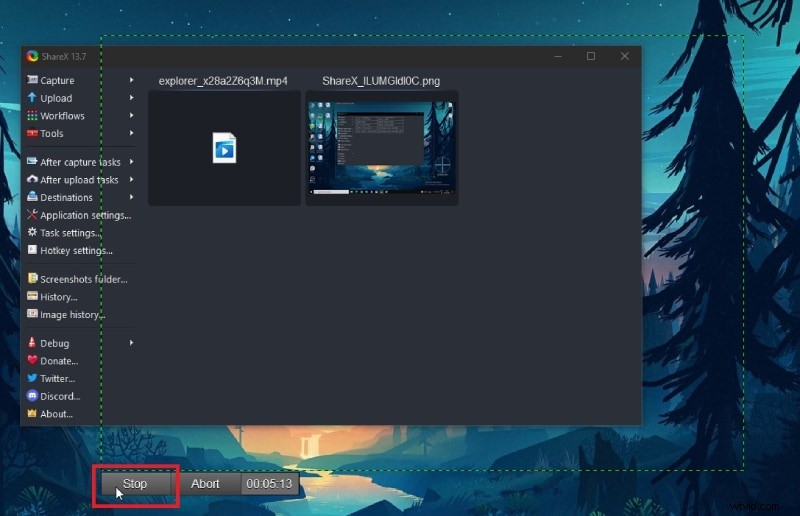Expand the Upload submenu arrow

point(132,97)
